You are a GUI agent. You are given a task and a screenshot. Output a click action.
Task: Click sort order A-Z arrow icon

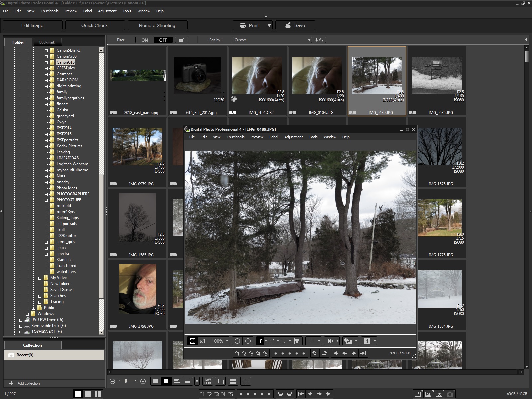[x=319, y=40]
